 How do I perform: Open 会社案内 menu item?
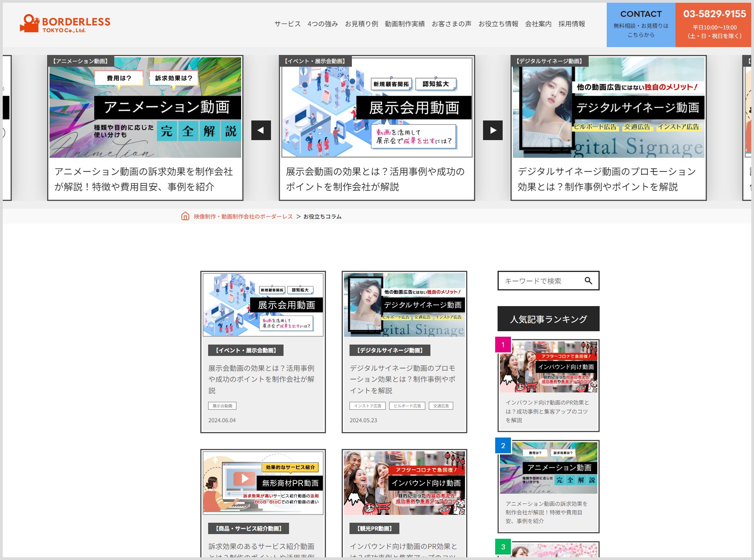click(538, 24)
